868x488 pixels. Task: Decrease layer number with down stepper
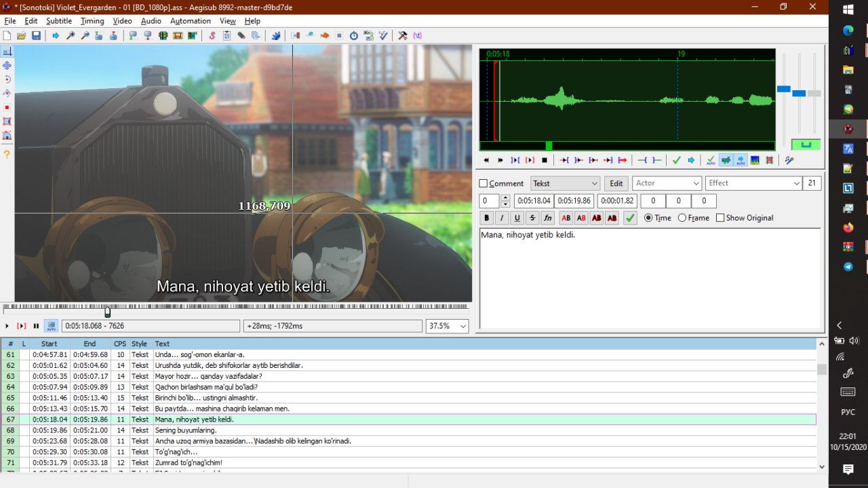[505, 204]
